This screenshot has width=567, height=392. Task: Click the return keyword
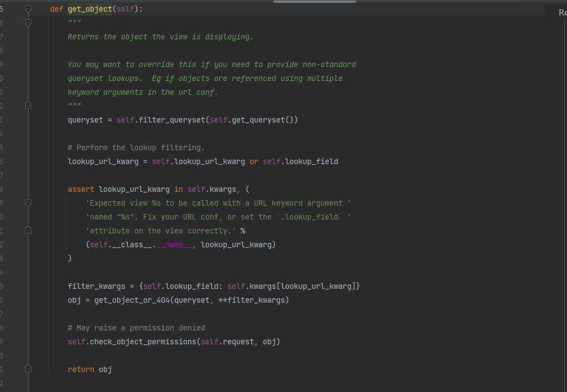(80, 370)
